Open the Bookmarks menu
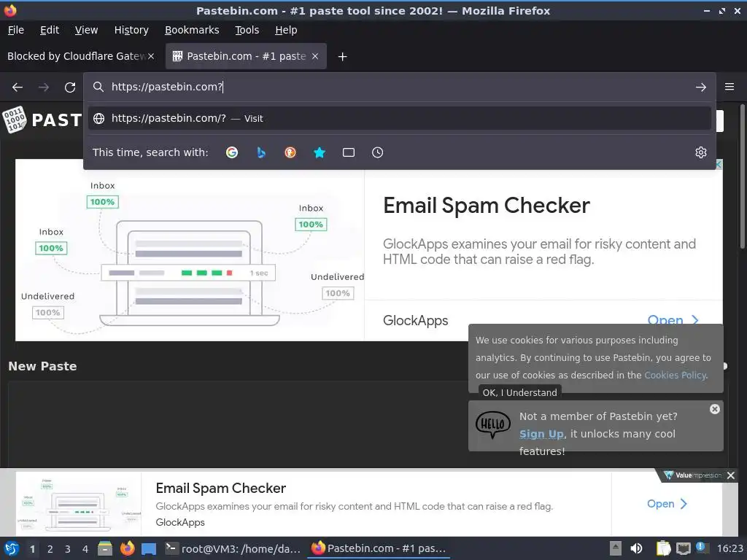The width and height of the screenshot is (747, 560). tap(192, 30)
